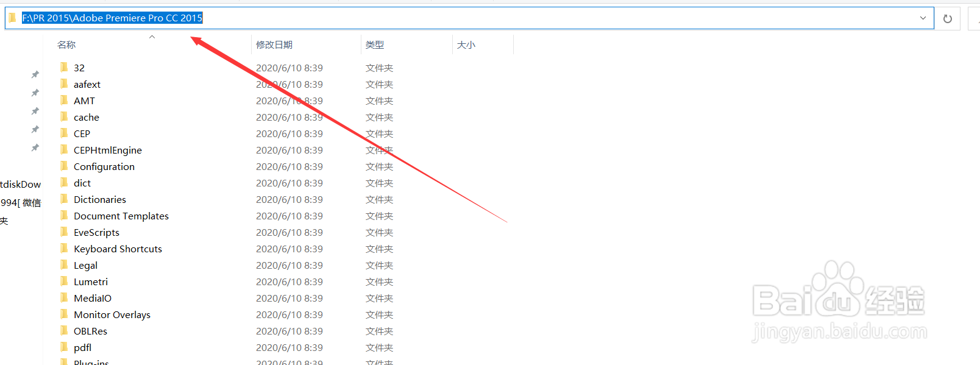
Task: Click the address bar path field
Action: click(469, 18)
